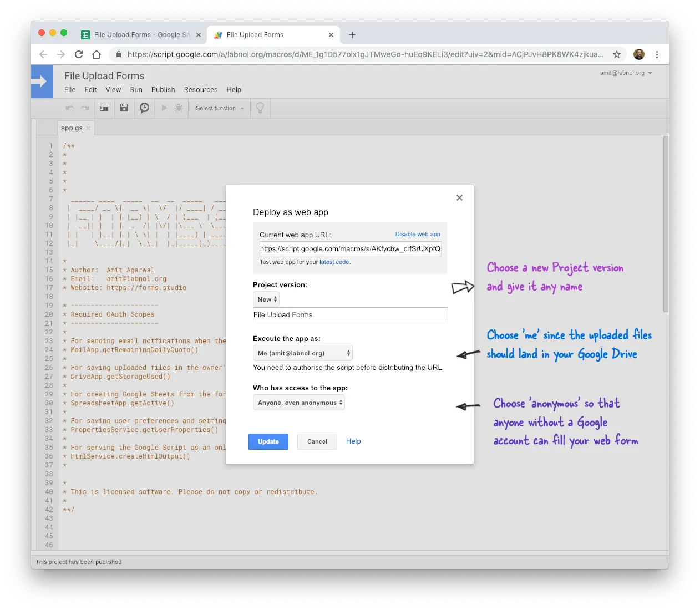700x610 pixels.
Task: Save the project using the save icon
Action: click(x=124, y=108)
